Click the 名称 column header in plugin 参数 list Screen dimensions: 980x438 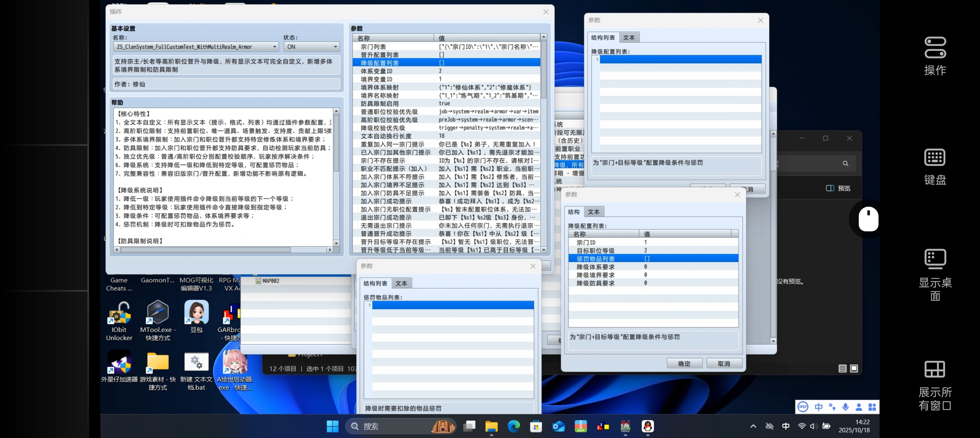[x=393, y=38]
